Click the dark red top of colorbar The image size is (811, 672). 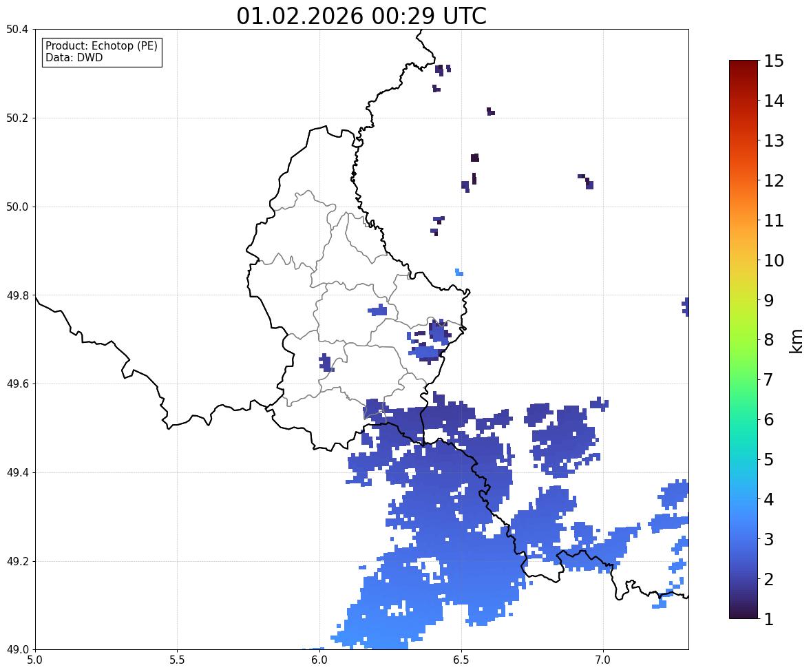pyautogui.click(x=744, y=65)
